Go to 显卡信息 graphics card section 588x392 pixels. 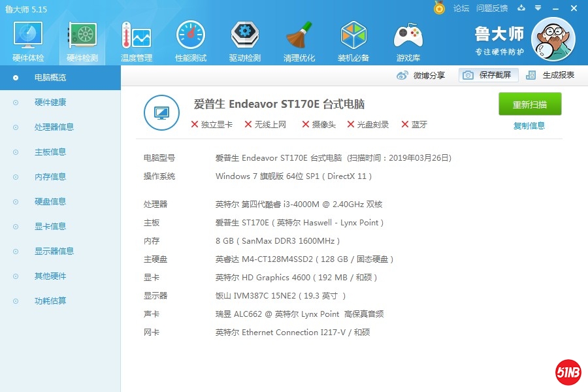[x=50, y=227]
